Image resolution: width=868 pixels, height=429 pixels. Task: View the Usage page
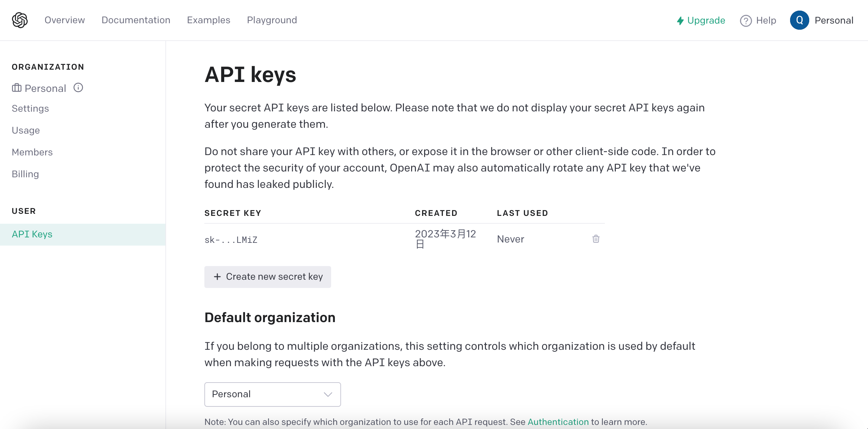click(x=26, y=130)
